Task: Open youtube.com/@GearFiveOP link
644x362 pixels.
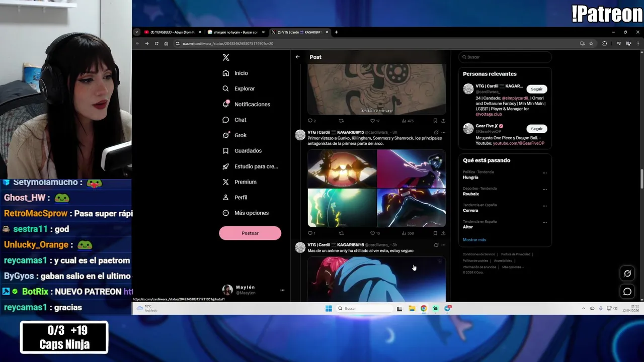Action: click(x=518, y=143)
